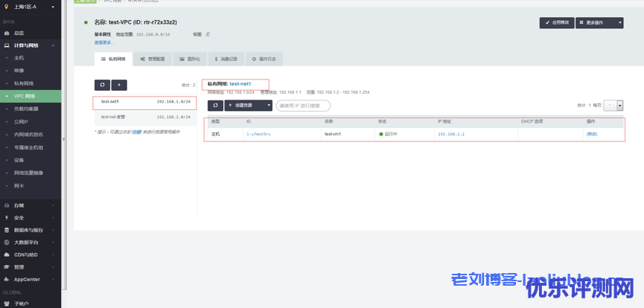
Task: Refresh the private network list on left
Action: (102, 86)
